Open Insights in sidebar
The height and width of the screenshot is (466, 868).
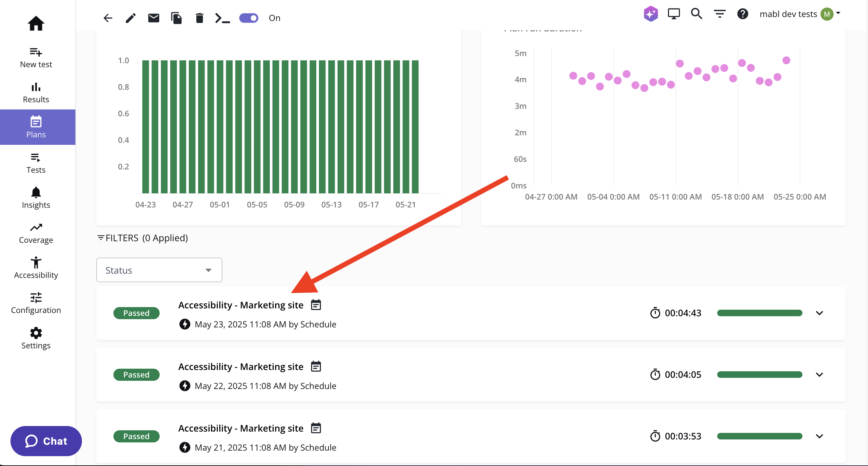(x=36, y=198)
